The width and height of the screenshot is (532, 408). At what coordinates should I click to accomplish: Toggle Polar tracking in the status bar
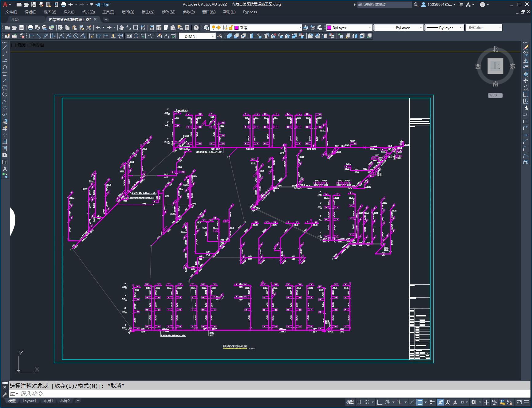coord(387,402)
